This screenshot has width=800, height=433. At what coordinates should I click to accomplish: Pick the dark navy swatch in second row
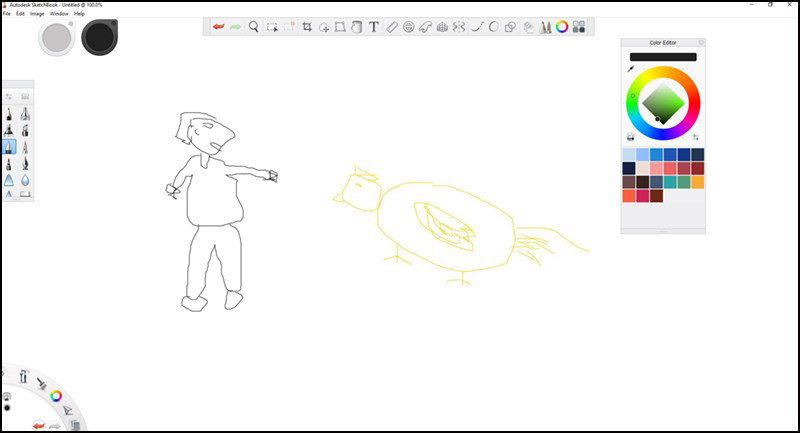pos(629,168)
